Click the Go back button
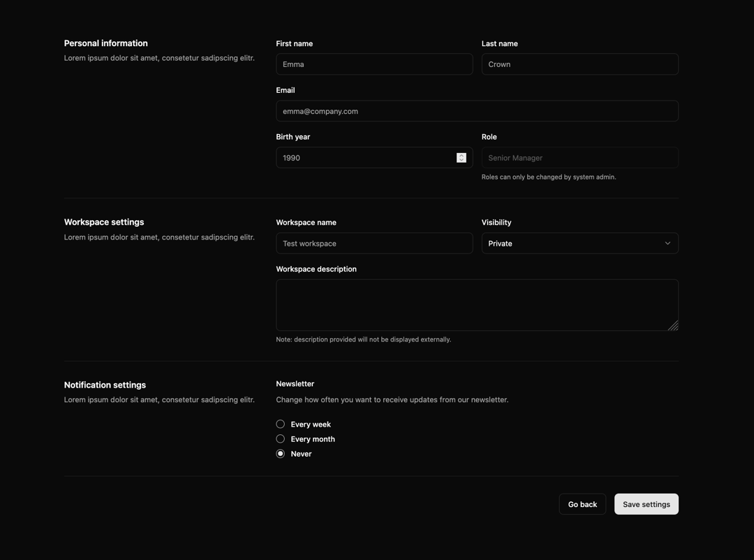The width and height of the screenshot is (754, 560). click(x=582, y=503)
